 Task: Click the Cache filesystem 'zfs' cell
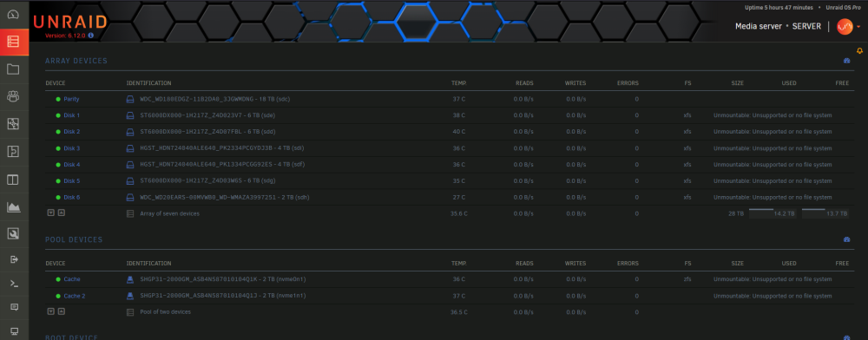[x=687, y=279]
